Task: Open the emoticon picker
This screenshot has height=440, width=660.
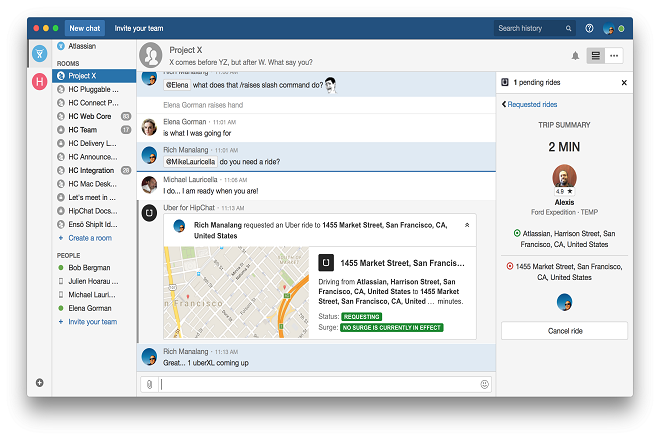Action: tap(484, 384)
